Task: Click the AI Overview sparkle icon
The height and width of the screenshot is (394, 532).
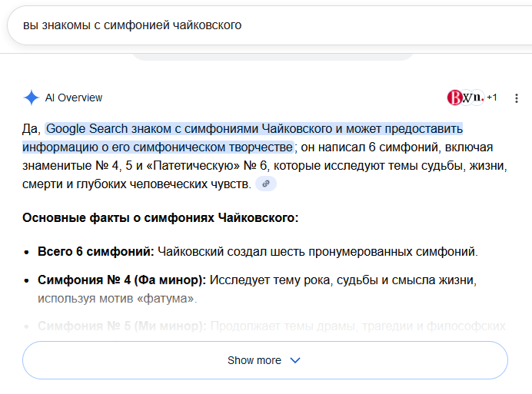Action: click(x=32, y=98)
